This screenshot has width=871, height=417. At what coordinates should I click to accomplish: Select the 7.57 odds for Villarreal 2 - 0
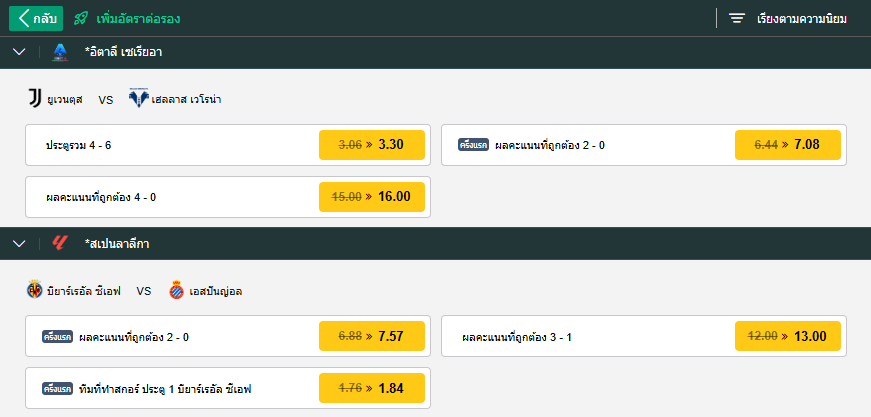coord(372,336)
